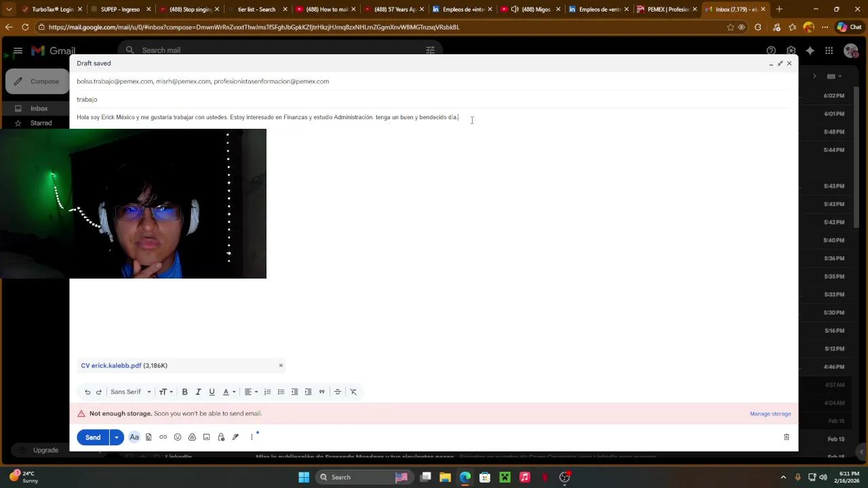Open more options three-dot menu
The height and width of the screenshot is (488, 868).
click(x=252, y=437)
